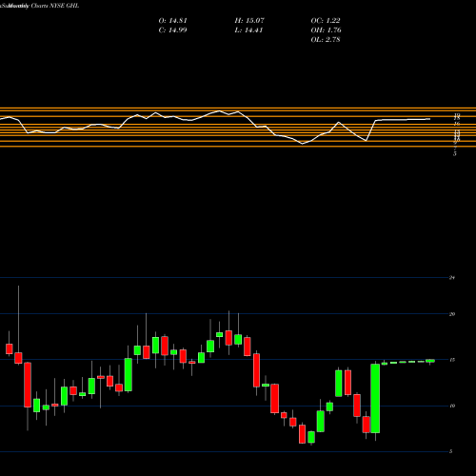Click the candle with the wick nearing 24

(x=18, y=358)
